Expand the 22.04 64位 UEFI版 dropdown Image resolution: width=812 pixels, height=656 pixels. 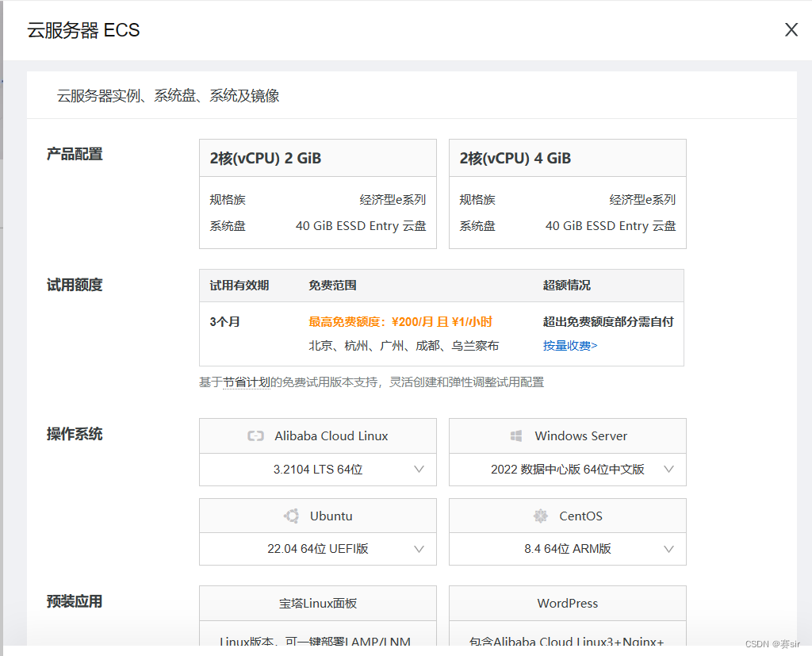(x=317, y=549)
